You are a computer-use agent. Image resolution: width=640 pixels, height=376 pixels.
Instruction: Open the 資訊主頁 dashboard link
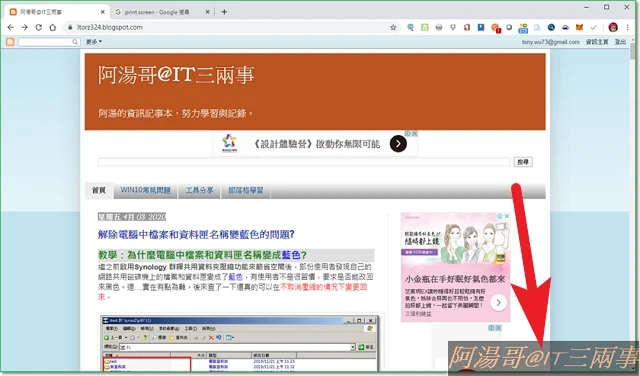597,42
